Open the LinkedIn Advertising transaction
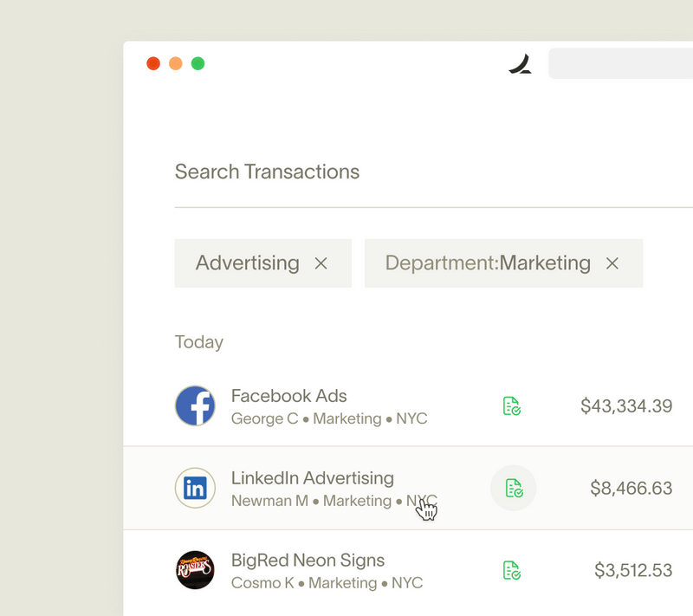Screen dimensions: 693x616 click(312, 478)
